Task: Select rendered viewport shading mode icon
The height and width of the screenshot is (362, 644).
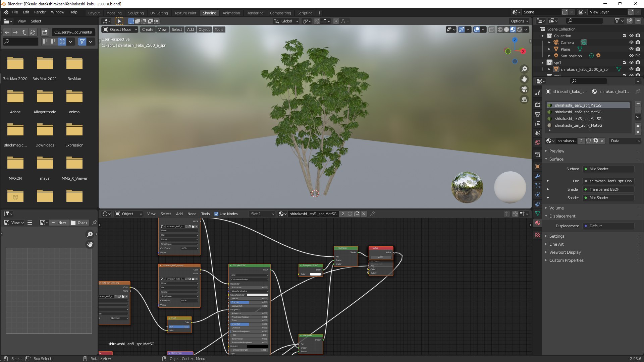Action: pos(519,29)
